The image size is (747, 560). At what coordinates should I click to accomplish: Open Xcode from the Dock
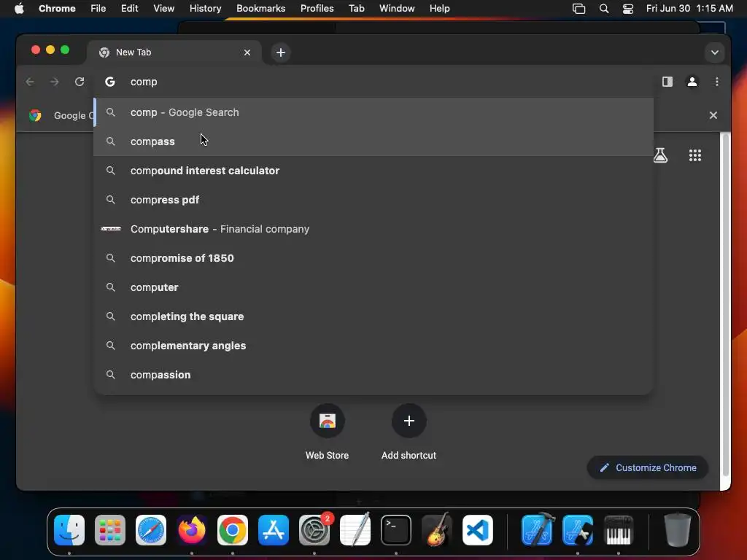[x=538, y=529]
